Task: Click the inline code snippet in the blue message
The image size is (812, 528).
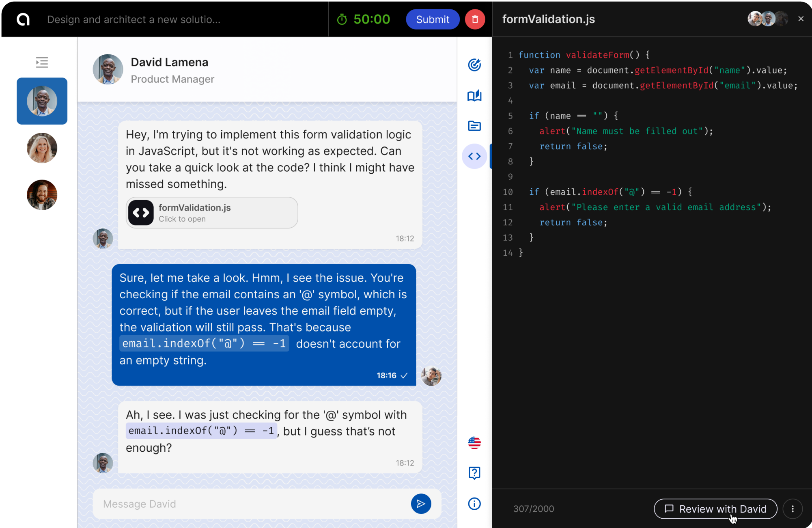Action: tap(204, 344)
